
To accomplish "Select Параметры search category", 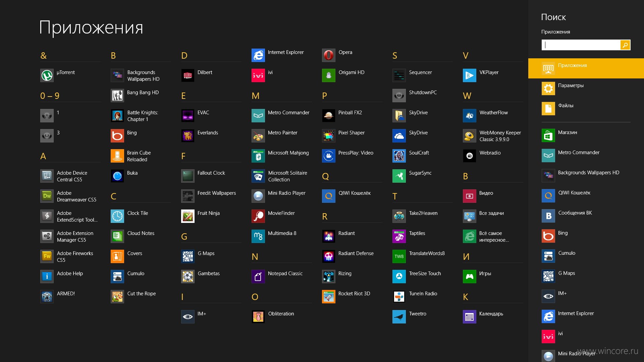I will 586,88.
